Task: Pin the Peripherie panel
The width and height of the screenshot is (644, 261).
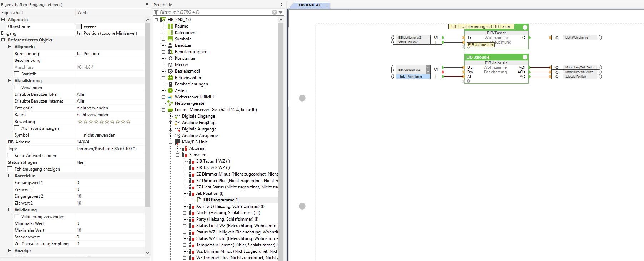Action: pyautogui.click(x=281, y=5)
